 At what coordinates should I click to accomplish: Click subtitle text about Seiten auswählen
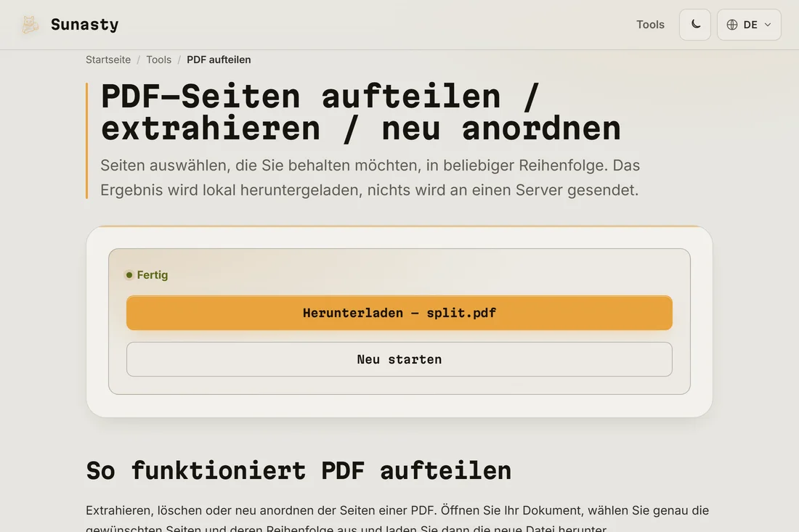tap(370, 178)
